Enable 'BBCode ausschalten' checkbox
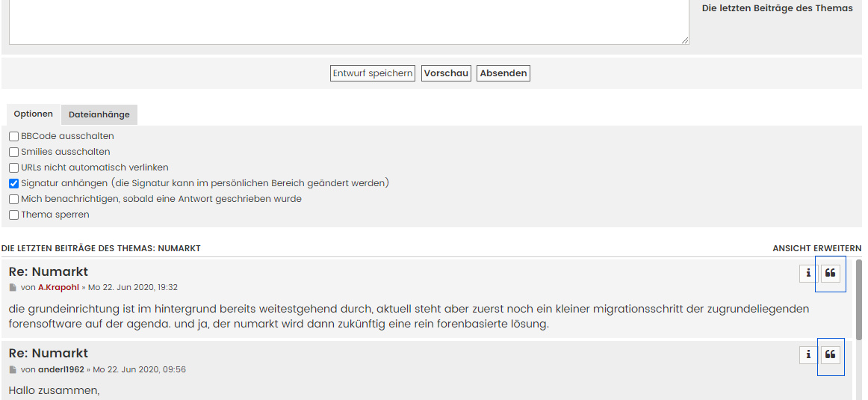Image resolution: width=868 pixels, height=400 pixels. (14, 137)
